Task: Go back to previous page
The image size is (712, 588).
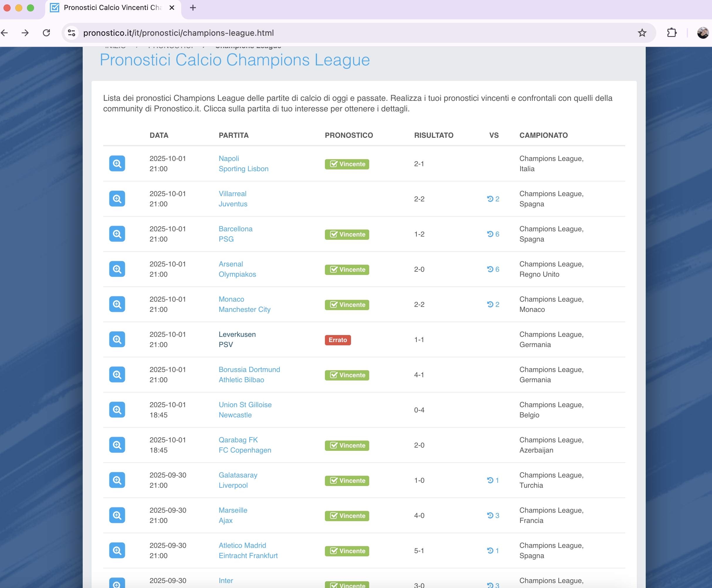Action: coord(5,33)
